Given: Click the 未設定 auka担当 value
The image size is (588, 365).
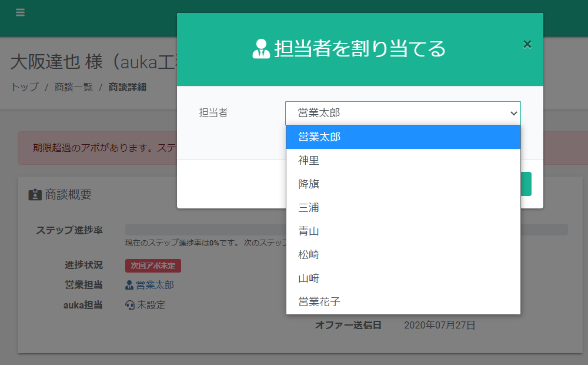Looking at the screenshot, I should [x=151, y=305].
